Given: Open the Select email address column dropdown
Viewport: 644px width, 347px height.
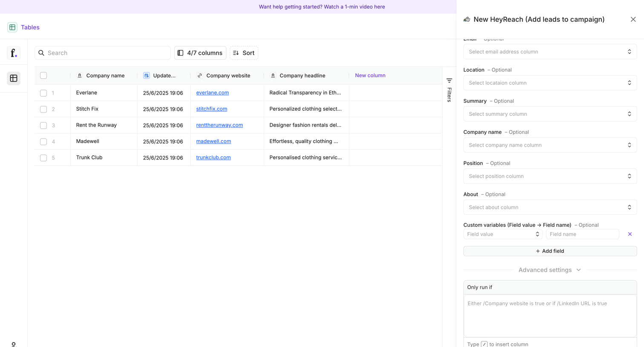Looking at the screenshot, I should [550, 52].
